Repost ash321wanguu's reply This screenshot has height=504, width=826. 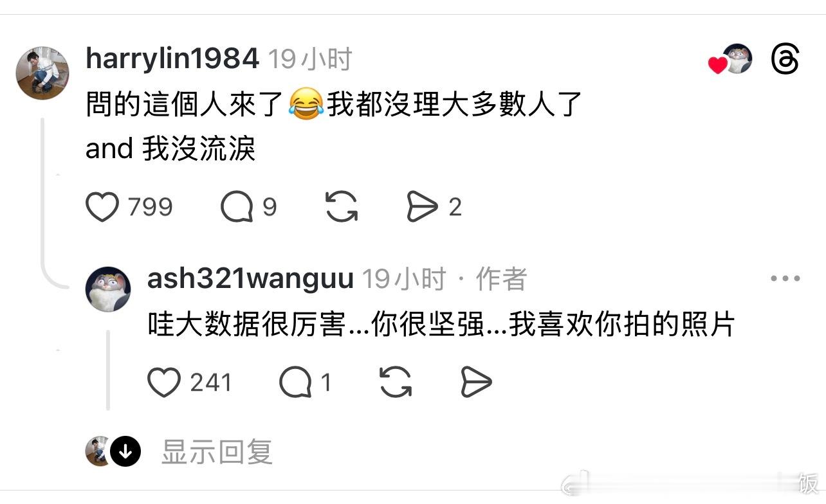point(396,382)
